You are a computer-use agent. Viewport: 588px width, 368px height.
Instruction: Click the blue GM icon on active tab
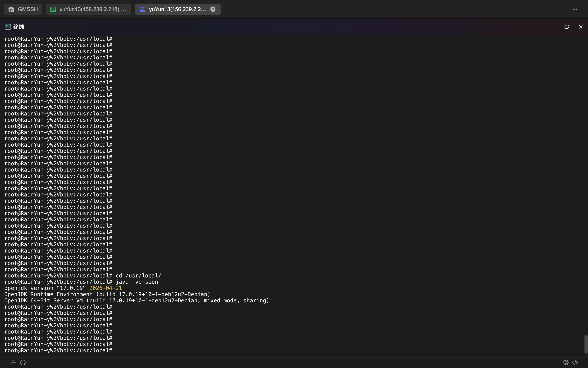pyautogui.click(x=143, y=9)
